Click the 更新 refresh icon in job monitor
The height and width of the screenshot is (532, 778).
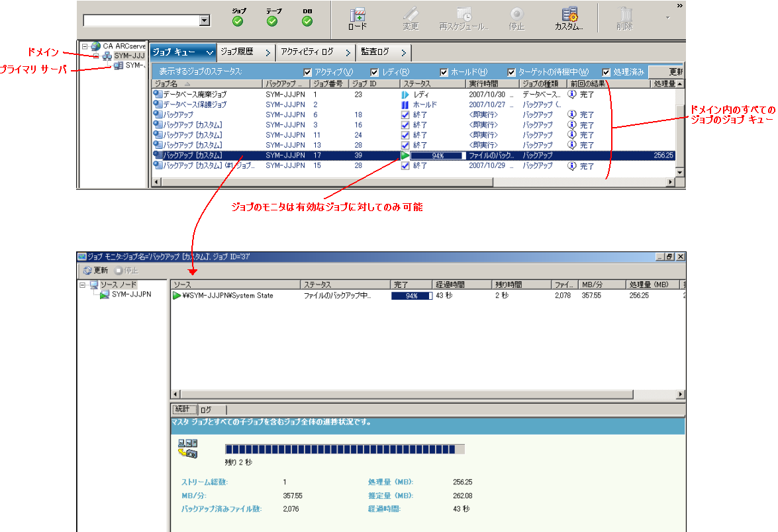pyautogui.click(x=87, y=271)
